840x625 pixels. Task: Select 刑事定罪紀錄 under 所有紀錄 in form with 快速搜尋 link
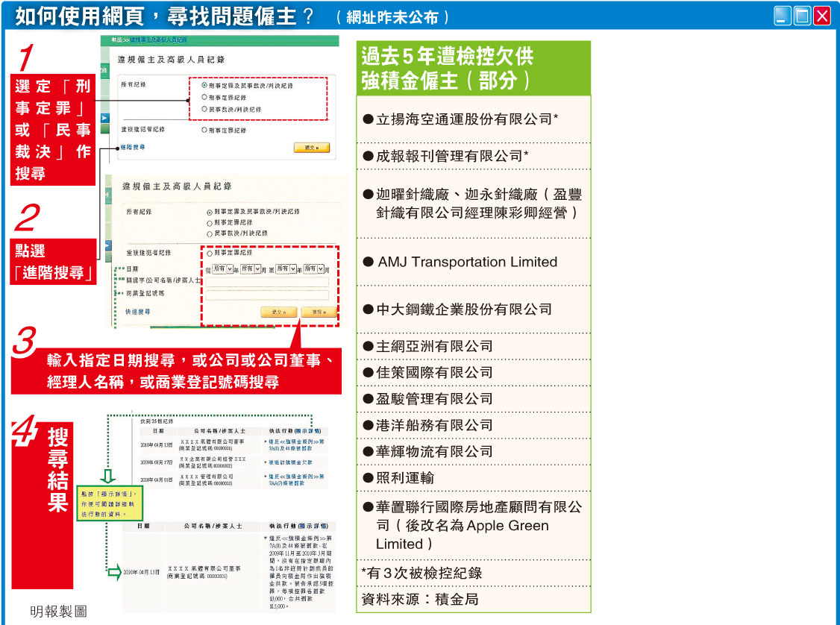click(210, 223)
